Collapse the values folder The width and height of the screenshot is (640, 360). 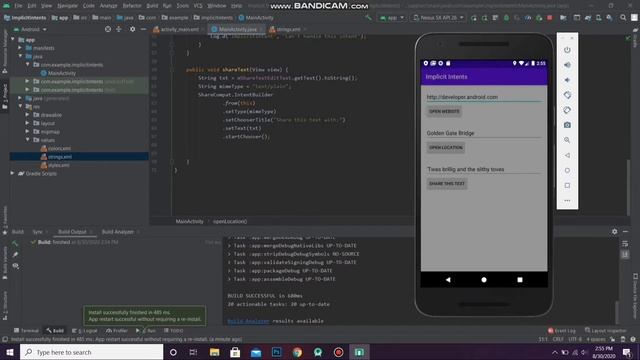point(27,140)
